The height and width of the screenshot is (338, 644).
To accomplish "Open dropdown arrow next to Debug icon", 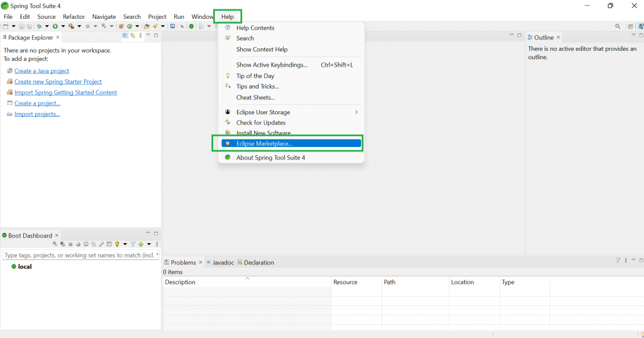I will click(x=47, y=26).
